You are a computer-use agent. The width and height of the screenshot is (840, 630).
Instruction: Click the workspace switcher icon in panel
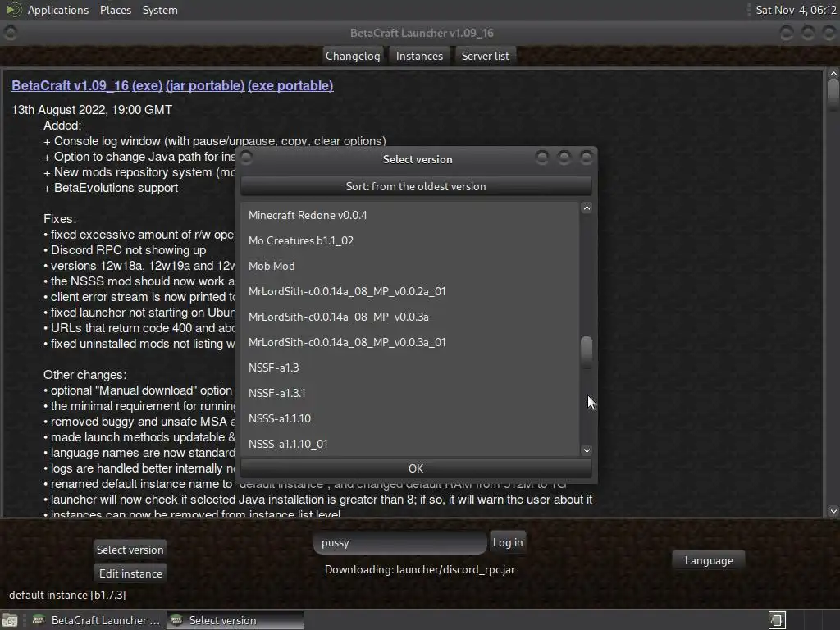[777, 620]
